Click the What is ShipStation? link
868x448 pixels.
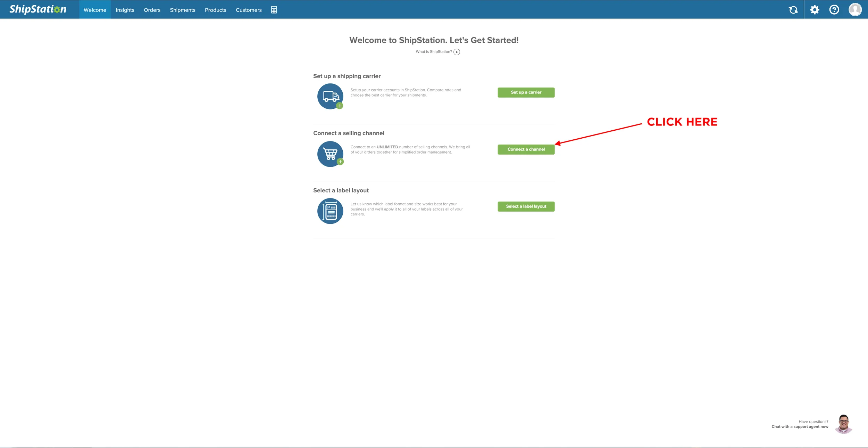point(434,52)
